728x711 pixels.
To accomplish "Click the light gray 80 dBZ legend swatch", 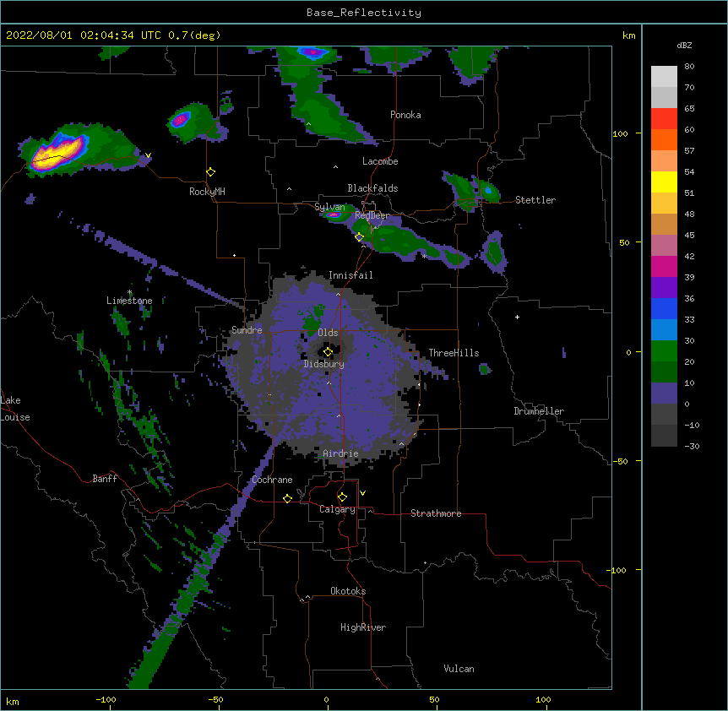I will coord(664,77).
